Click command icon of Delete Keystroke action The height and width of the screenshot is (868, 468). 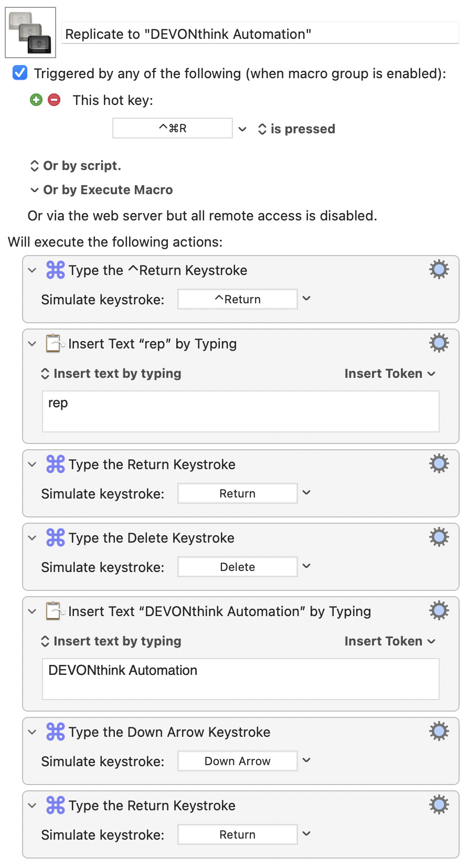56,538
